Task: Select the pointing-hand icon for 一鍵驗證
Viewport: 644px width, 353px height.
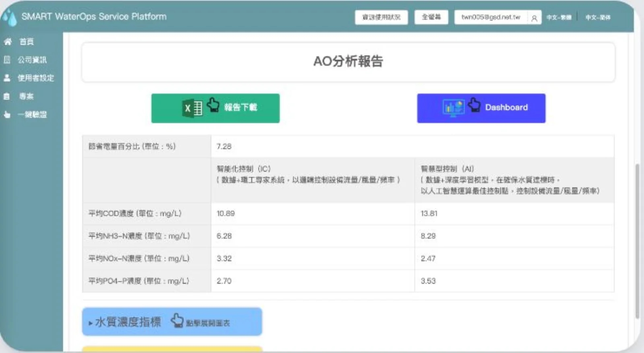Action: coord(7,114)
